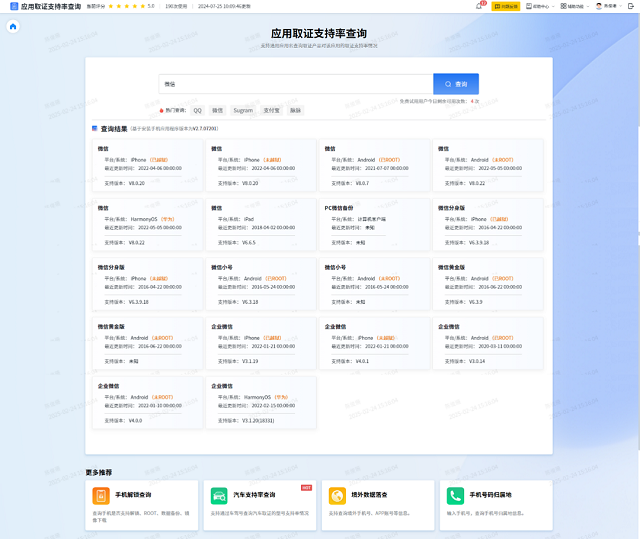This screenshot has height=539, width=640.
Task: Open the 手机解锁查询 recommendation title
Action: (133, 495)
